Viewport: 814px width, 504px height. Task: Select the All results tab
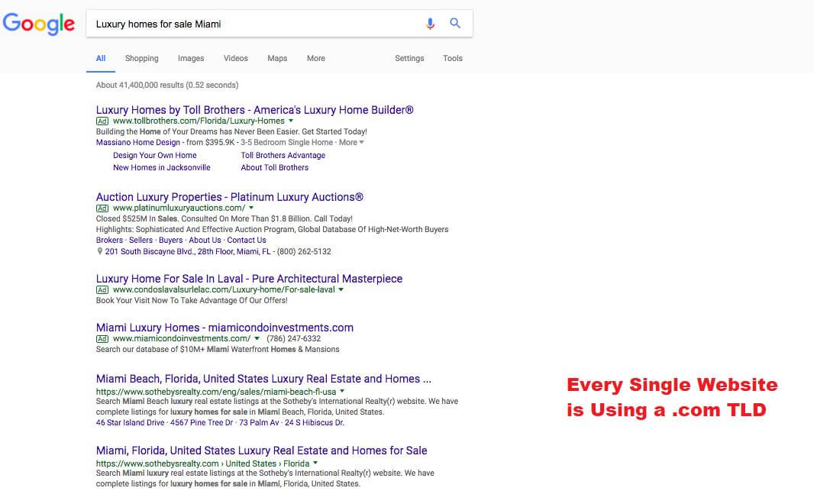[101, 58]
